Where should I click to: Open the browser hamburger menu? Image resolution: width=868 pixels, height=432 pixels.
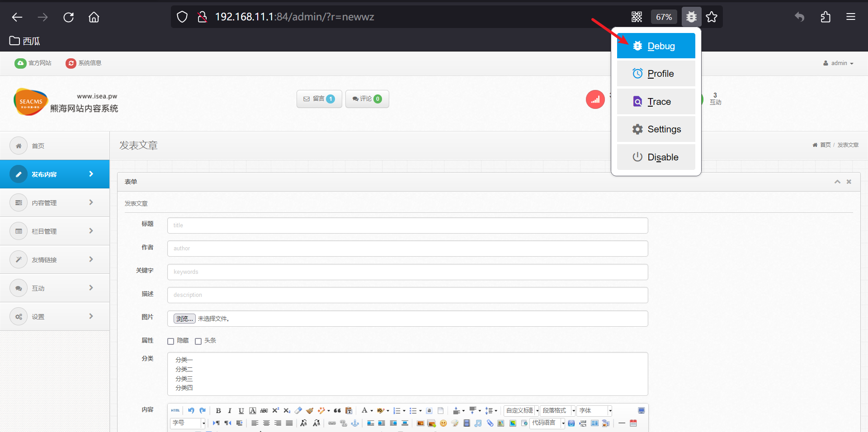click(x=851, y=17)
